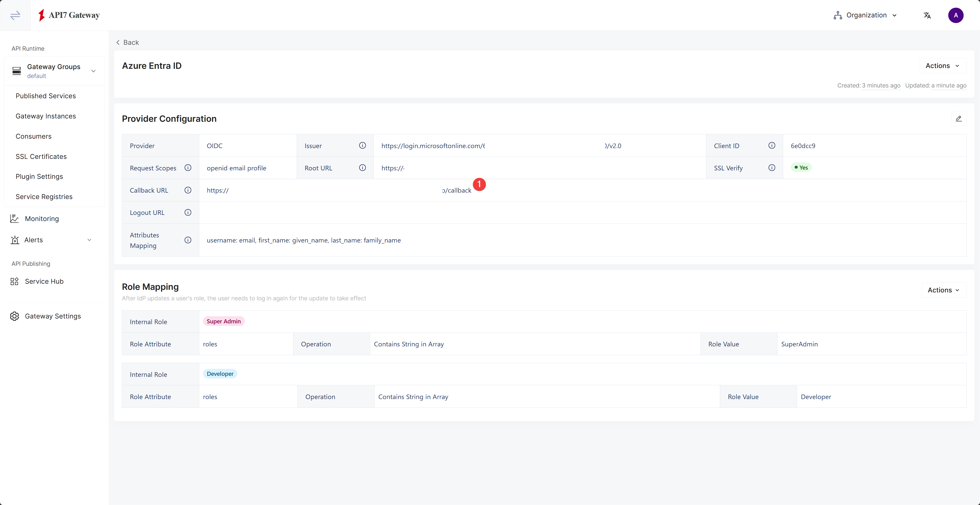
Task: Click the Gateway Groups server icon
Action: pos(16,71)
